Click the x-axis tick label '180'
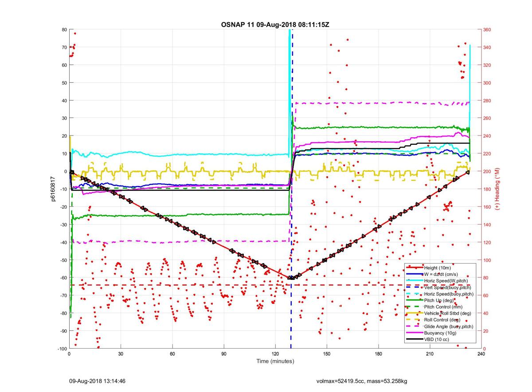 (x=378, y=354)
